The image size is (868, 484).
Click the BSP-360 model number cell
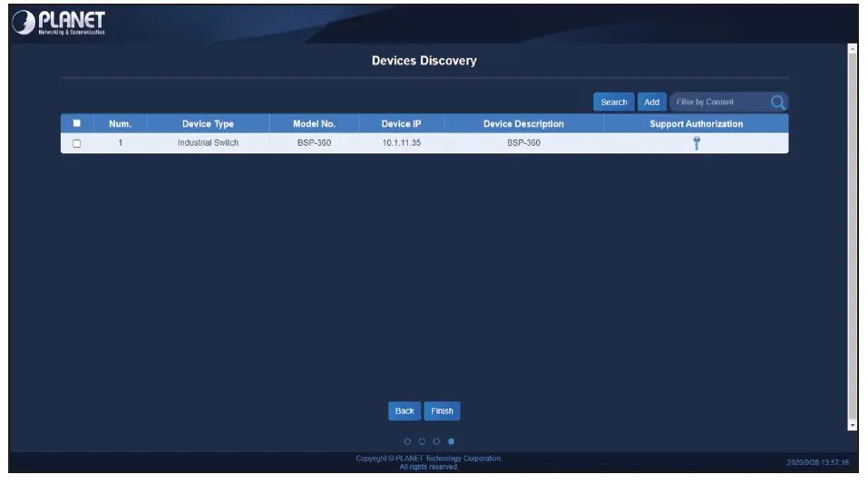point(315,142)
